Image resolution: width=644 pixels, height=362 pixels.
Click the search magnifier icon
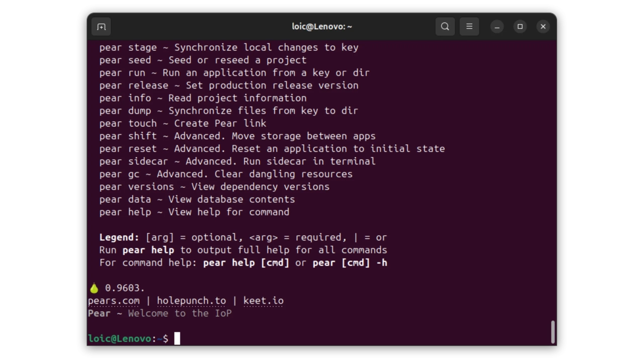(x=445, y=27)
